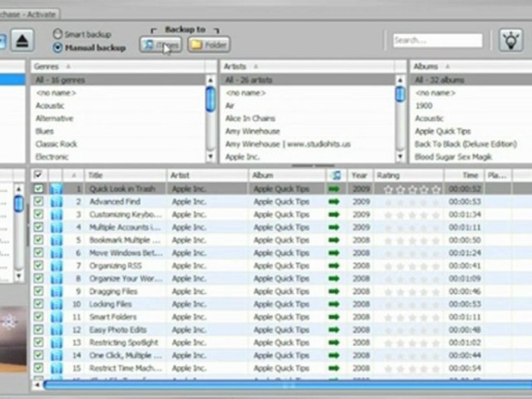
Task: Set rating stars for Quick Look in Trash
Action: (x=412, y=190)
